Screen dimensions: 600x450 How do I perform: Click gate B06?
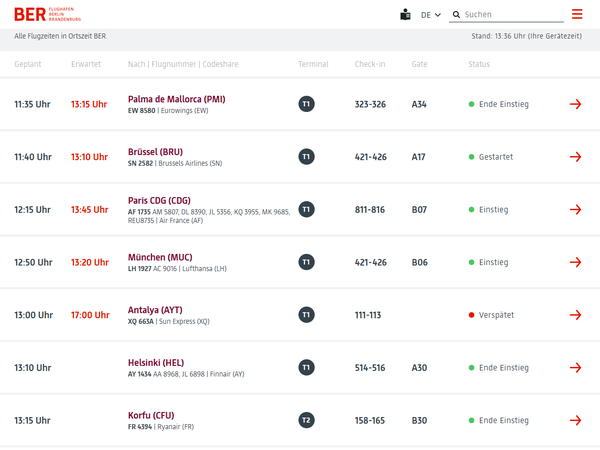click(x=420, y=262)
